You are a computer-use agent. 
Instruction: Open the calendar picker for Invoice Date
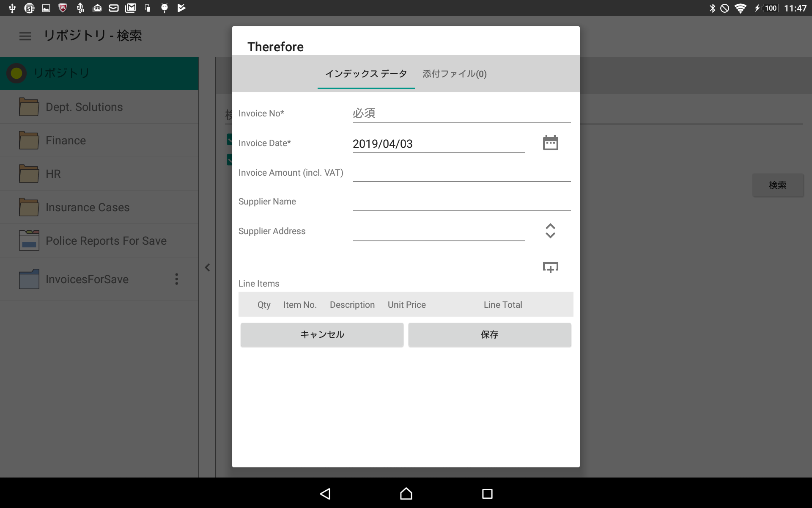pyautogui.click(x=550, y=143)
